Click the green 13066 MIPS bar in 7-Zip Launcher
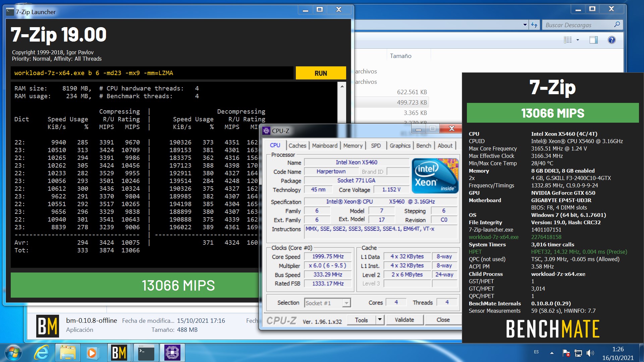 [135, 285]
